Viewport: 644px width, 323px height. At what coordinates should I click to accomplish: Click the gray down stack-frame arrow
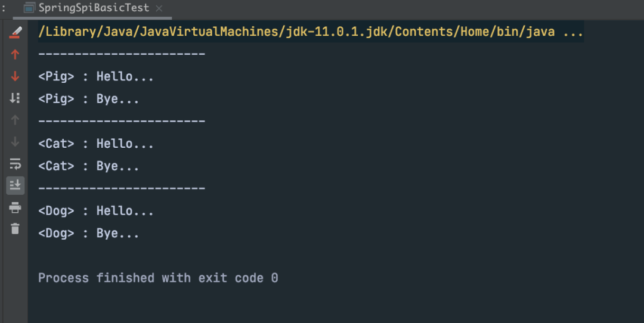pos(15,142)
